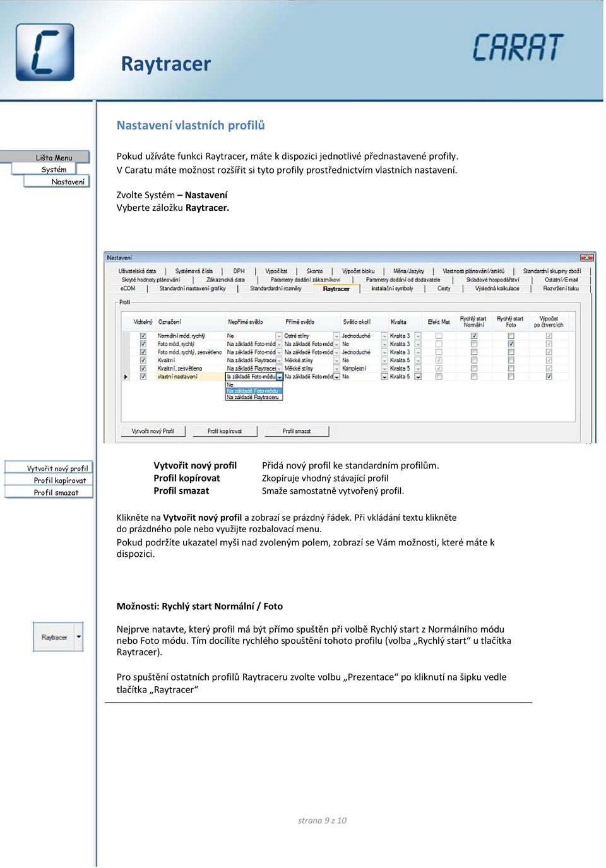The height and width of the screenshot is (868, 606).
Task: Open the arrow beside the Raytracer toolbar button
Action: [x=79, y=637]
